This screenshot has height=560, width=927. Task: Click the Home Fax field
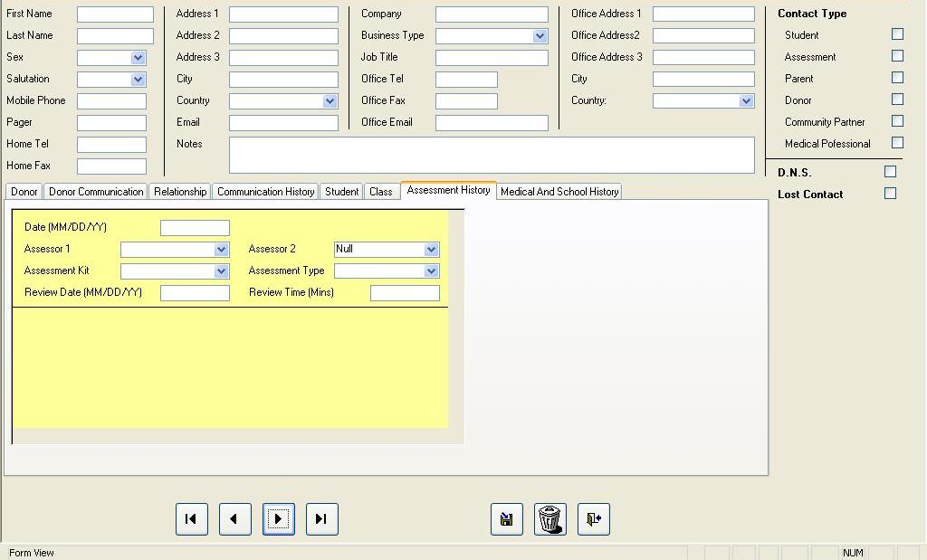coord(111,166)
